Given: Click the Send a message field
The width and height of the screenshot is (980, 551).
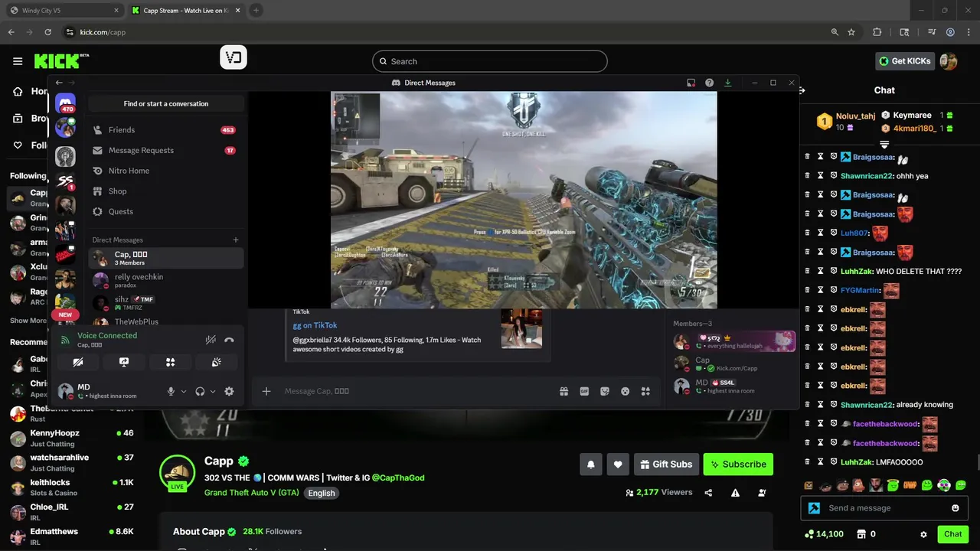Looking at the screenshot, I should pyautogui.click(x=884, y=507).
